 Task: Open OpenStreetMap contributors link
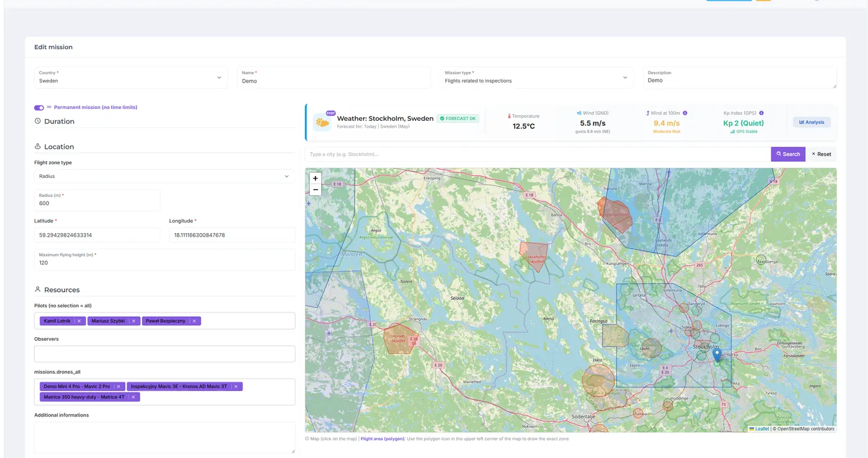[806, 429]
